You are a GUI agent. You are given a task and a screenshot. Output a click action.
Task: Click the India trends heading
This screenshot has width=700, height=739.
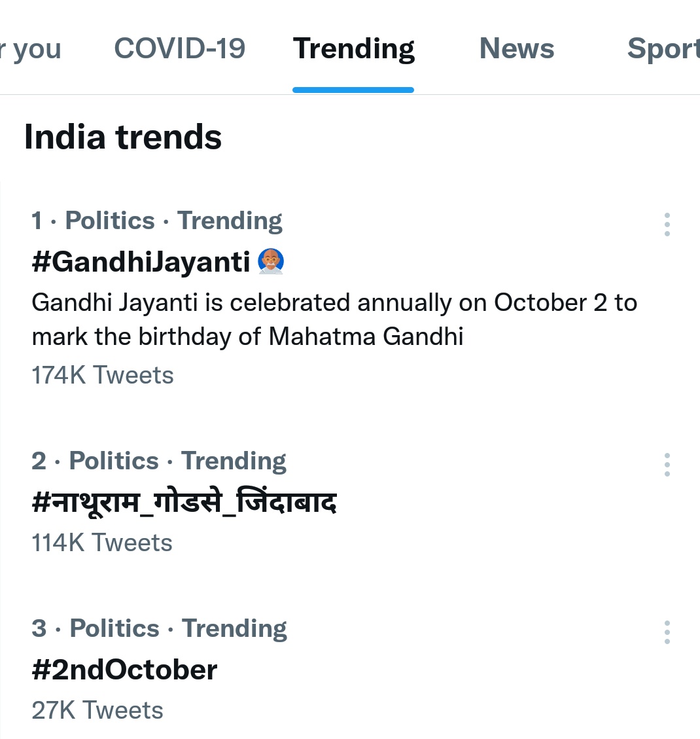point(123,137)
